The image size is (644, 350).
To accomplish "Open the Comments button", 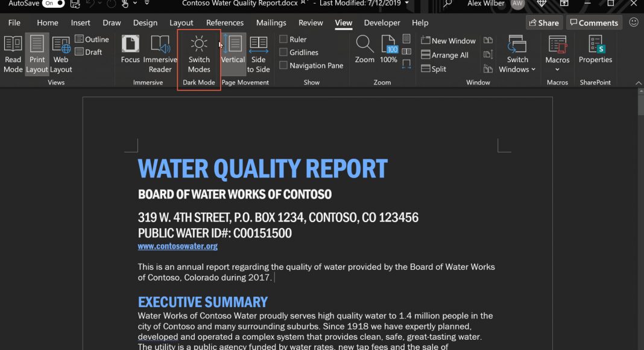I will point(594,22).
